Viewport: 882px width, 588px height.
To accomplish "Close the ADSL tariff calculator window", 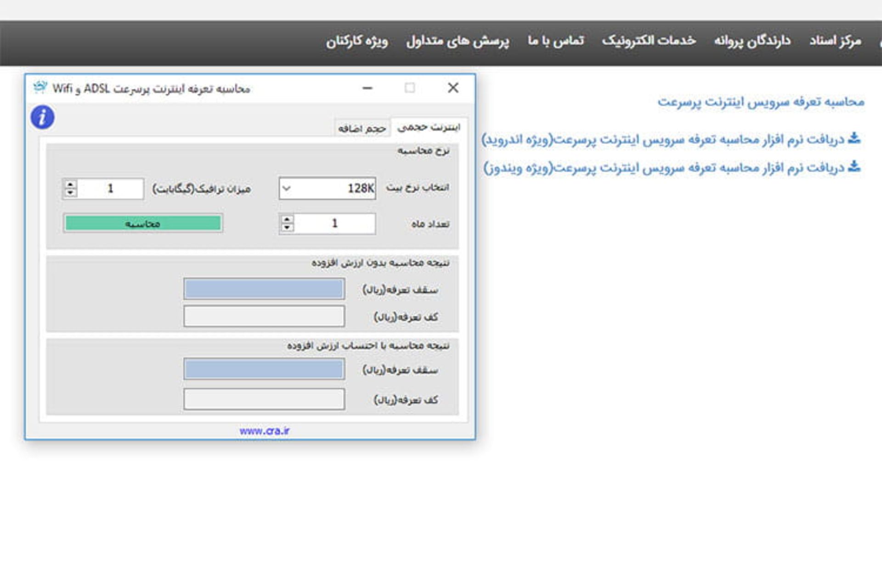I will click(x=453, y=88).
